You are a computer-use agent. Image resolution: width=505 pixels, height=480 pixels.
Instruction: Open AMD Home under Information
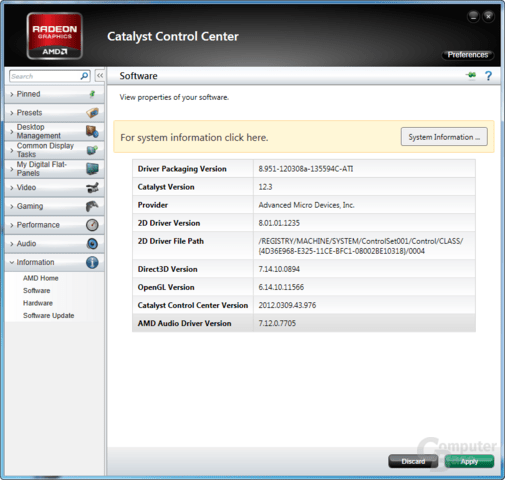point(41,278)
